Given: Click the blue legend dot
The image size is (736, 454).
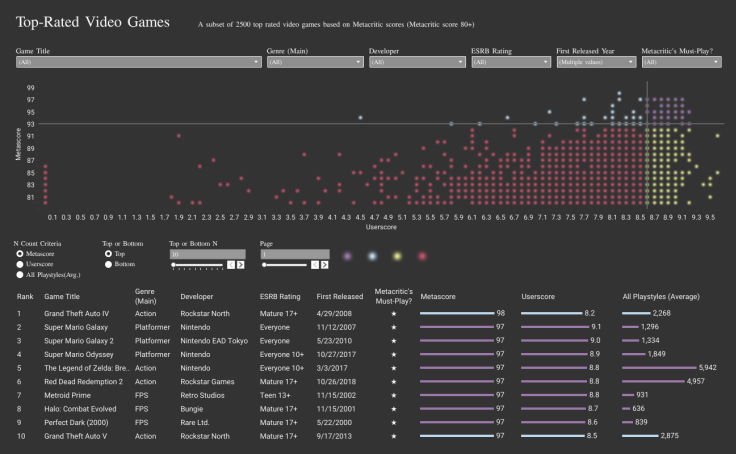Looking at the screenshot, I should tap(372, 257).
